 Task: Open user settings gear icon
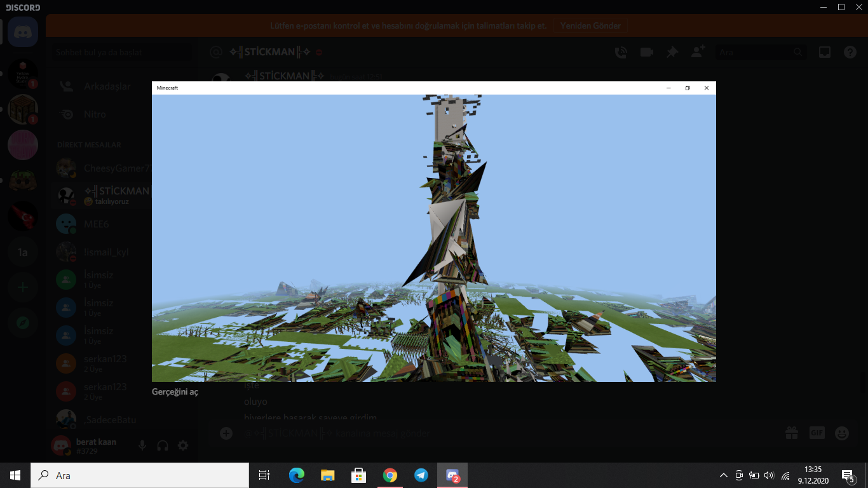point(183,445)
